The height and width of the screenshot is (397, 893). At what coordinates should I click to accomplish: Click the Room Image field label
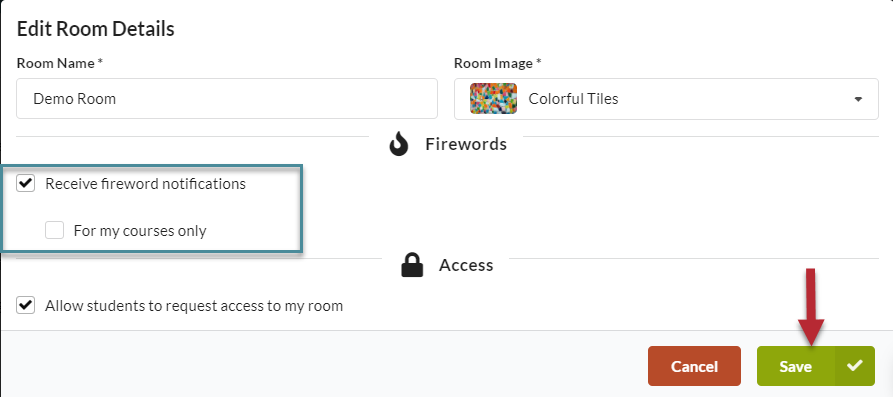click(498, 63)
